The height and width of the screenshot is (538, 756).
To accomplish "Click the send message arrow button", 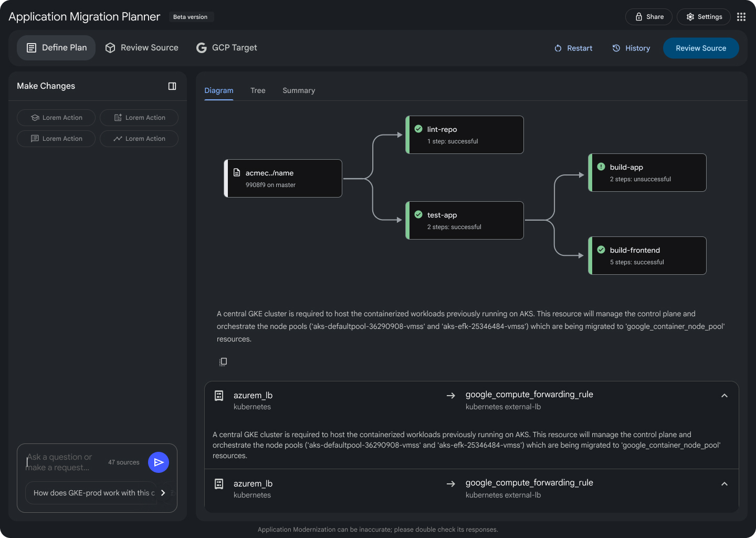I will tap(159, 462).
